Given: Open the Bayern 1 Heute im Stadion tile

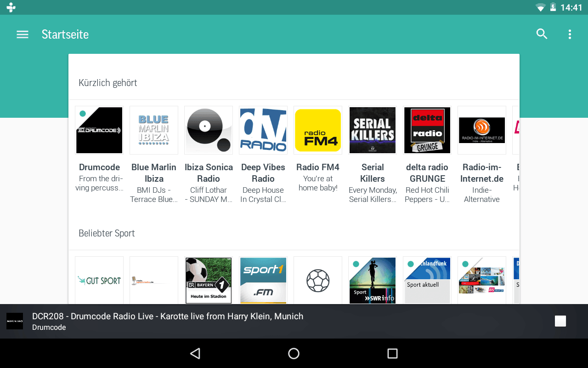Looking at the screenshot, I should pyautogui.click(x=209, y=280).
